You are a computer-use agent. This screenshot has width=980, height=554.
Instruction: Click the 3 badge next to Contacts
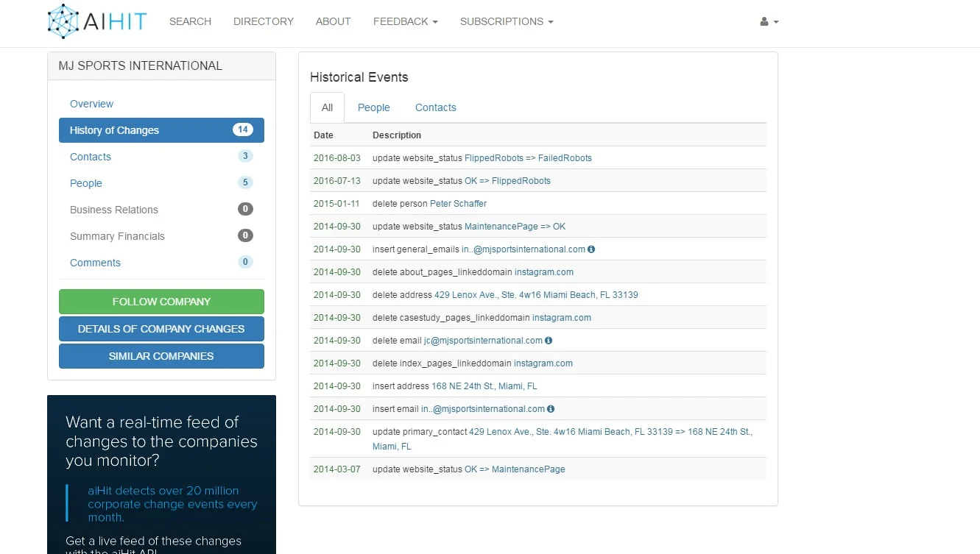coord(245,156)
